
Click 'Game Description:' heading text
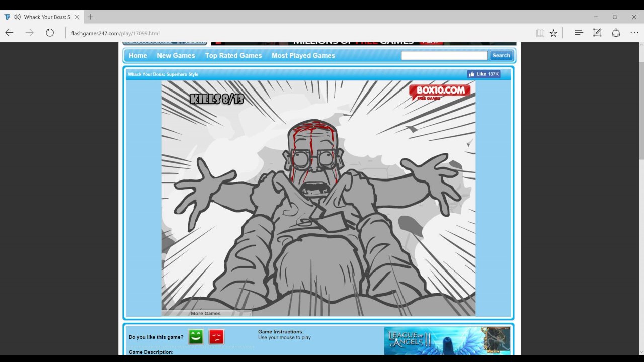pyautogui.click(x=151, y=352)
